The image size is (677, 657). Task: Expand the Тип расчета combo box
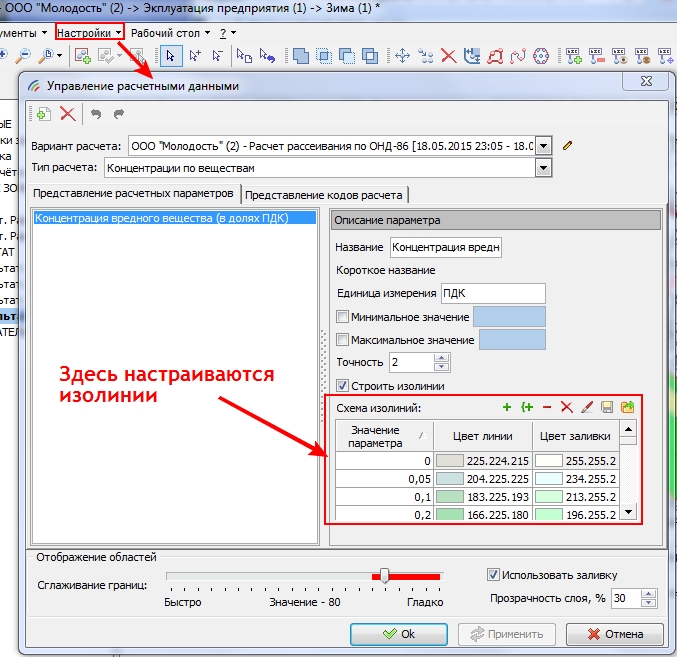pyautogui.click(x=543, y=168)
